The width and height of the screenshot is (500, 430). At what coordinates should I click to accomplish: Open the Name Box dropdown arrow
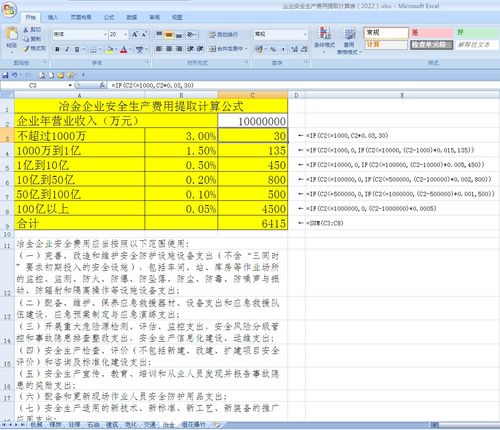tap(70, 85)
